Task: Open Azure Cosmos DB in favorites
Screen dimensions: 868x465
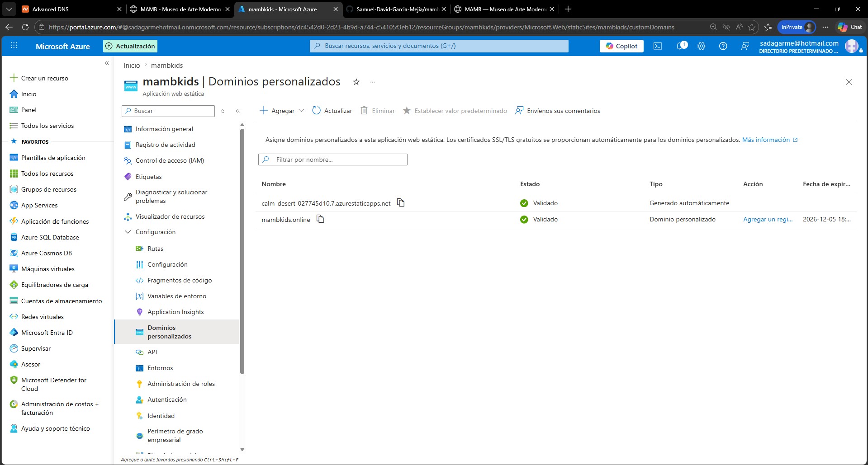Action: (46, 253)
